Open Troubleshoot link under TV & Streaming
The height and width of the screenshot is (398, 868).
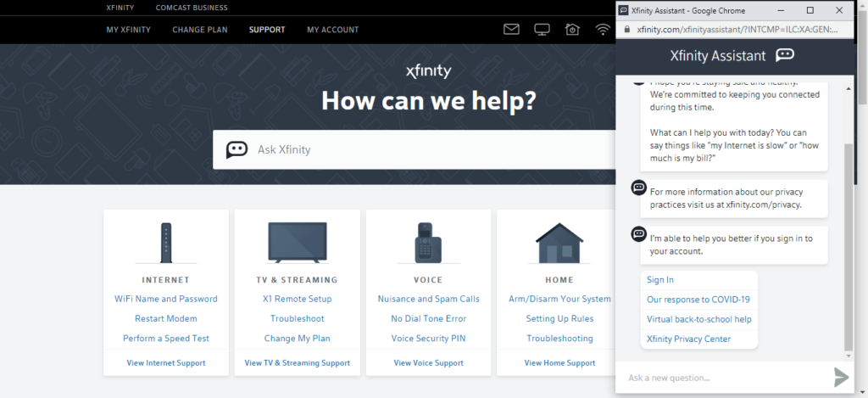click(x=298, y=319)
